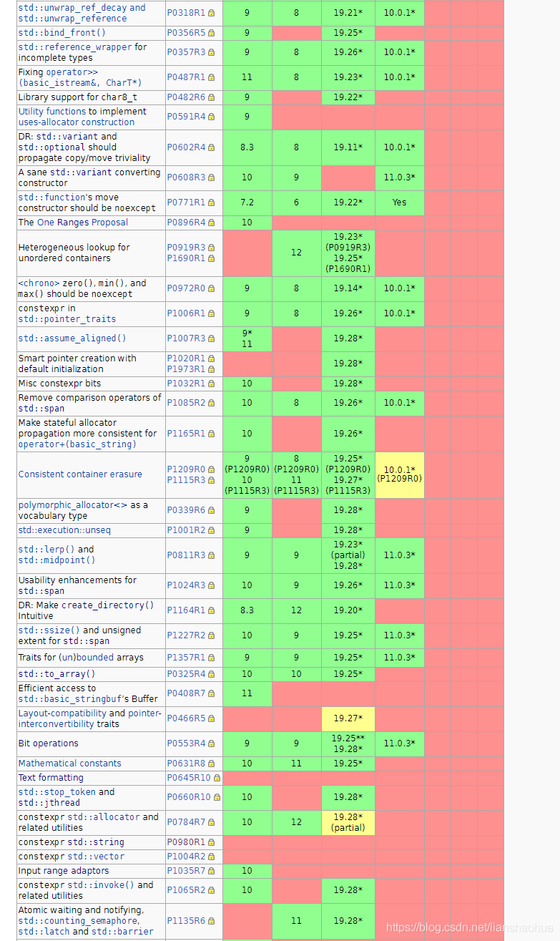Open the std::assume_aligned() link
The image size is (560, 941).
72,338
